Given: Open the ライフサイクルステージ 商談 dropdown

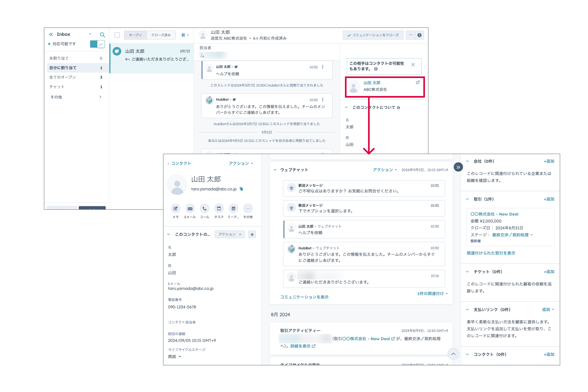Looking at the screenshot, I should 180,357.
